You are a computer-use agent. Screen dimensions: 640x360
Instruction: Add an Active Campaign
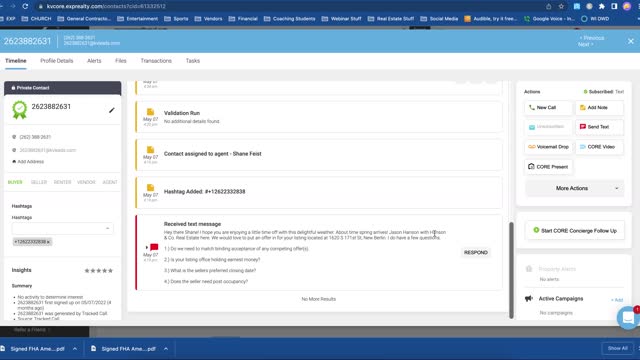[617, 300]
